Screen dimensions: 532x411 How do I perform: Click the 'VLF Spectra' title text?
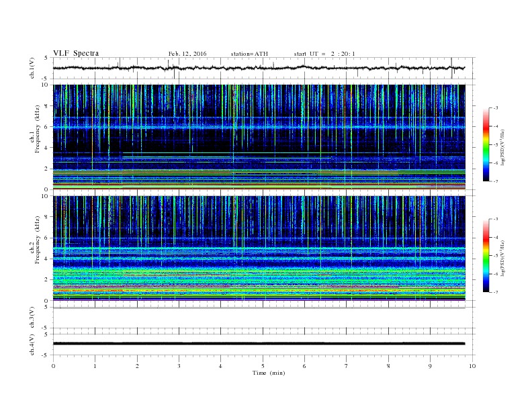click(76, 53)
